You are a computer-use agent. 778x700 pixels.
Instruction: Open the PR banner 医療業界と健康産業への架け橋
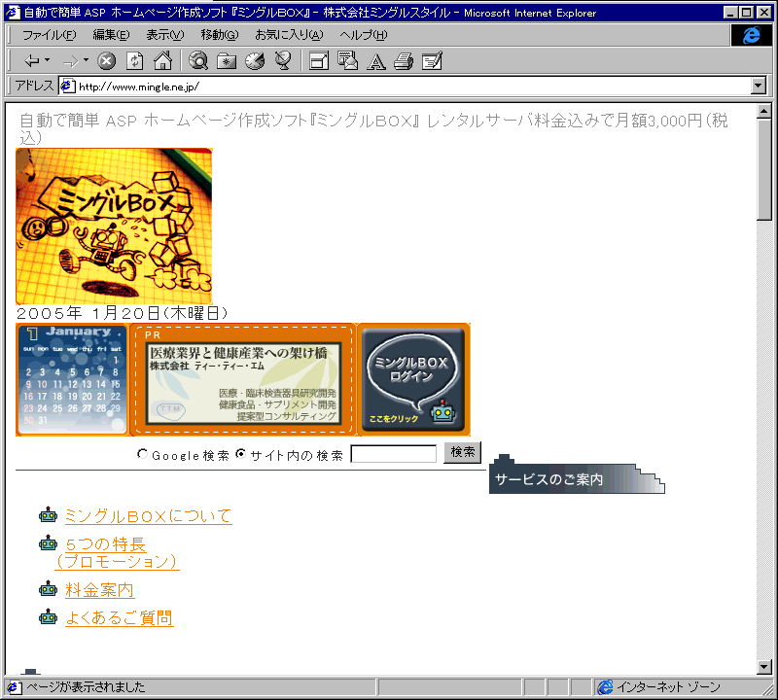[x=243, y=379]
